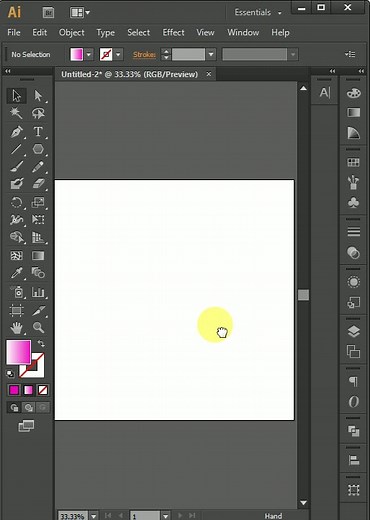This screenshot has height=520, width=370.
Task: Select the Lasso tool
Action: pyautogui.click(x=38, y=113)
